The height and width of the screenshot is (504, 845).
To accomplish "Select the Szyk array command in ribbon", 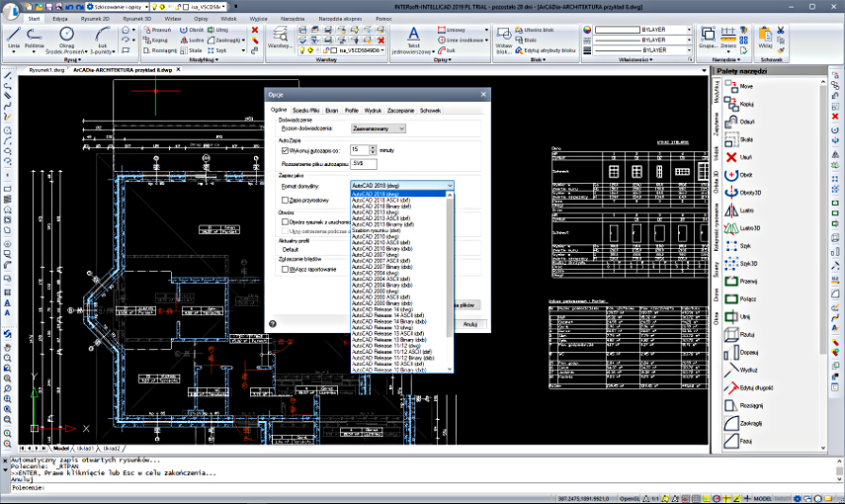I will click(x=217, y=50).
